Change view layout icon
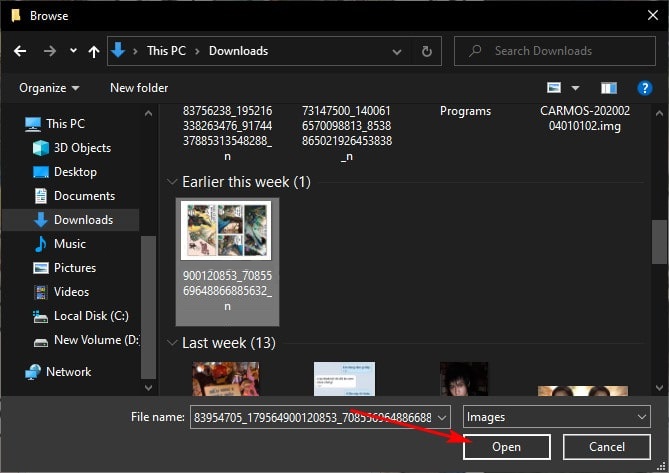 [554, 87]
